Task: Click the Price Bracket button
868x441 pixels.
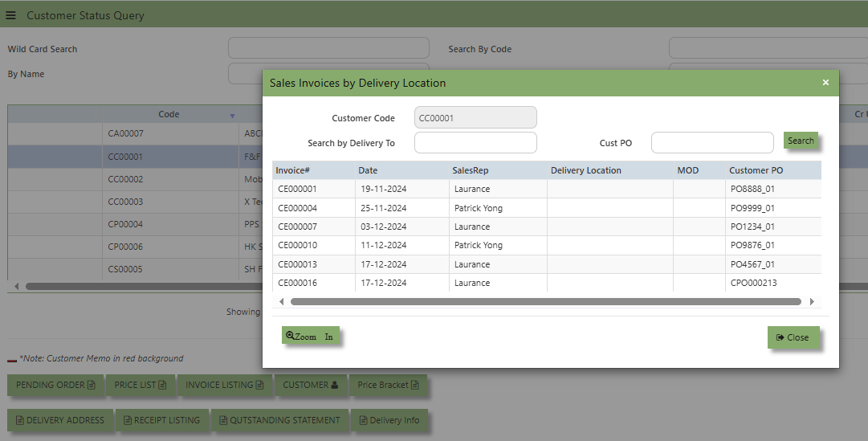Action: click(x=388, y=385)
